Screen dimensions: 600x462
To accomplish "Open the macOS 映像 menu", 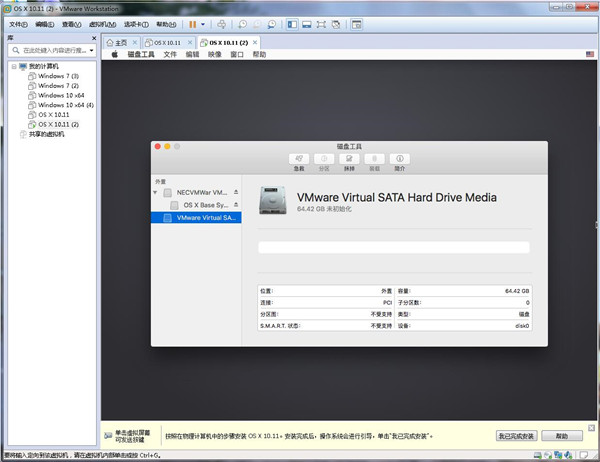I will [215, 54].
